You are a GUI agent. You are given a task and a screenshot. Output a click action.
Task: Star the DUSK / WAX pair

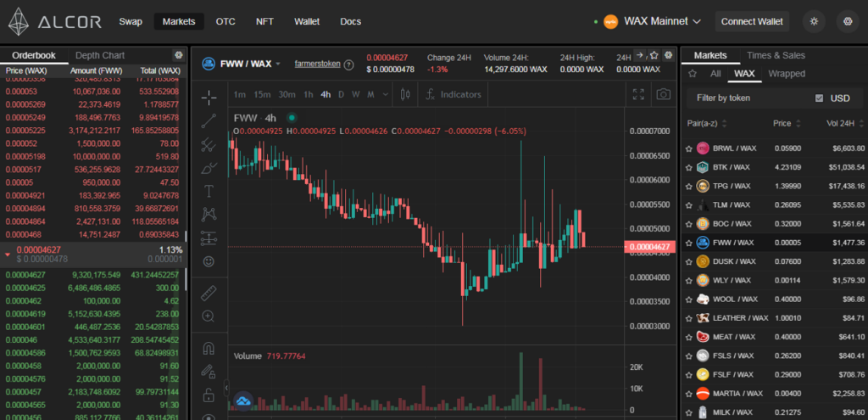688,261
